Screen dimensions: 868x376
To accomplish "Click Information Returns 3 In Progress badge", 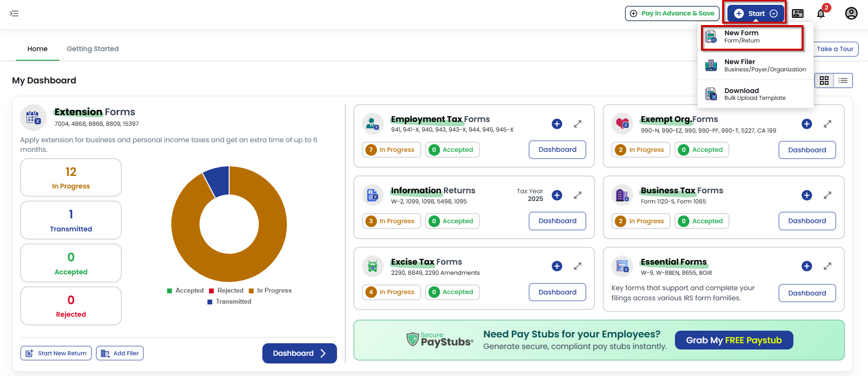I will [x=391, y=221].
